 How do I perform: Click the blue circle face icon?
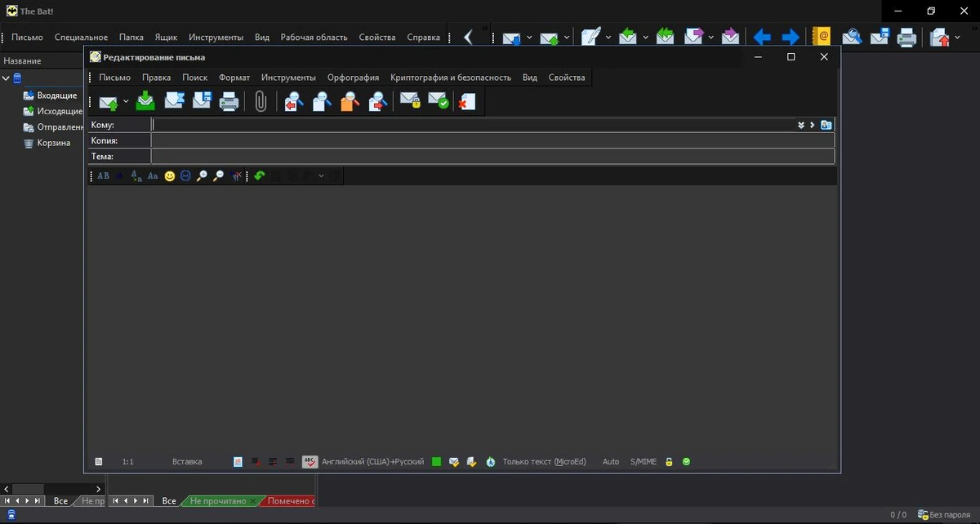tap(186, 175)
